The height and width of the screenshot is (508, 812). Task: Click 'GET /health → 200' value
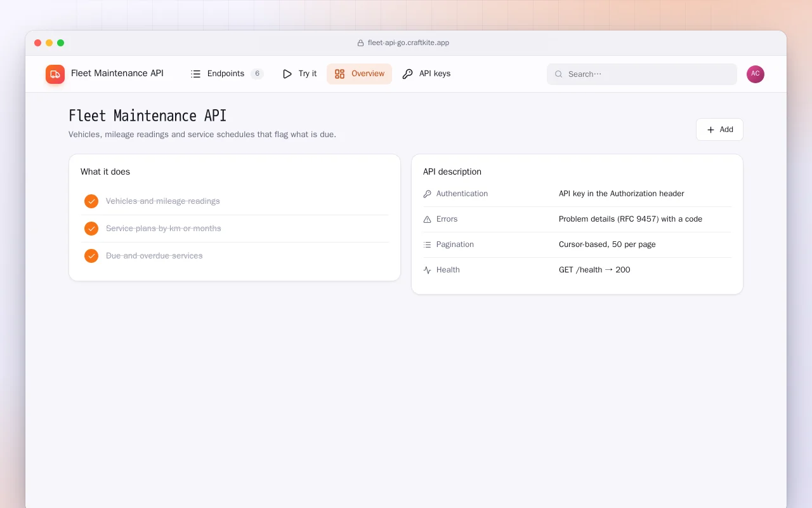click(594, 270)
